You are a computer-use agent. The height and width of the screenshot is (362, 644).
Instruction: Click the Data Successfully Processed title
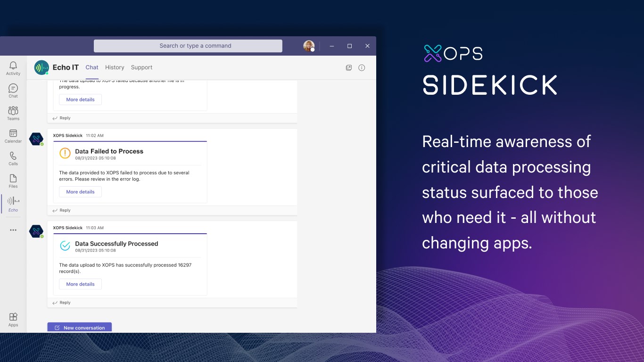(116, 244)
